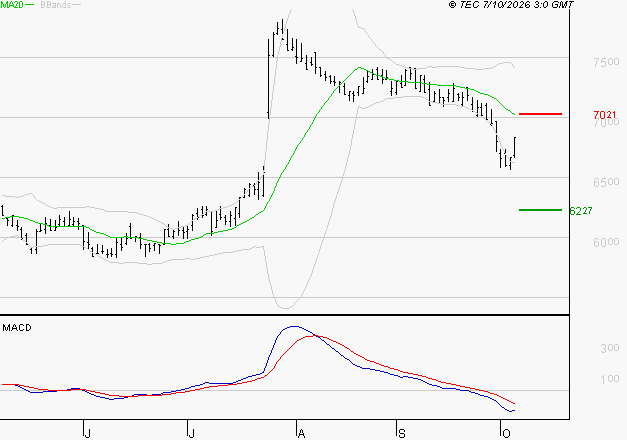Click the MACD panel title

(x=17, y=328)
